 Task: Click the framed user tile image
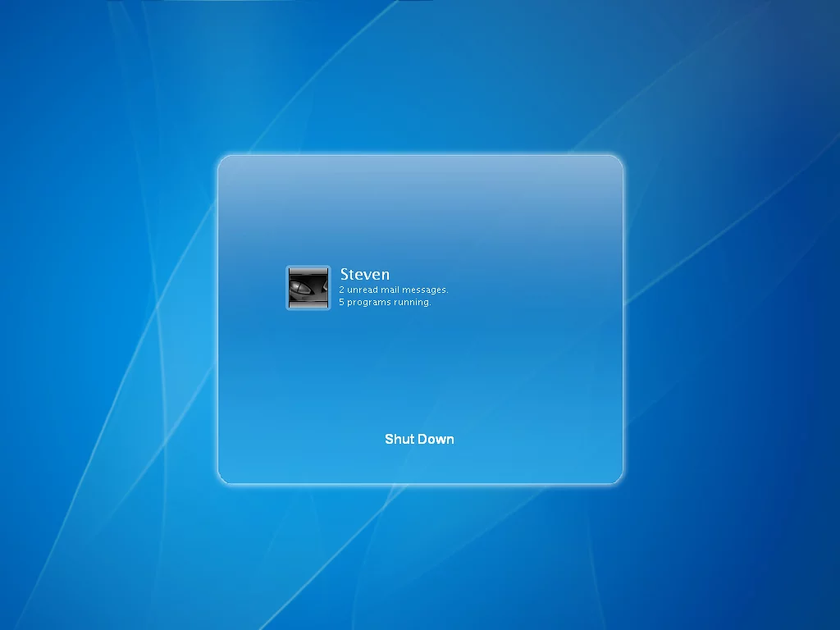point(308,288)
